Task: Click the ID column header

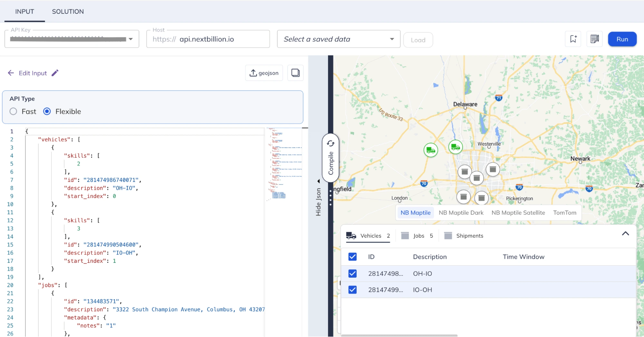Action: coord(371,257)
